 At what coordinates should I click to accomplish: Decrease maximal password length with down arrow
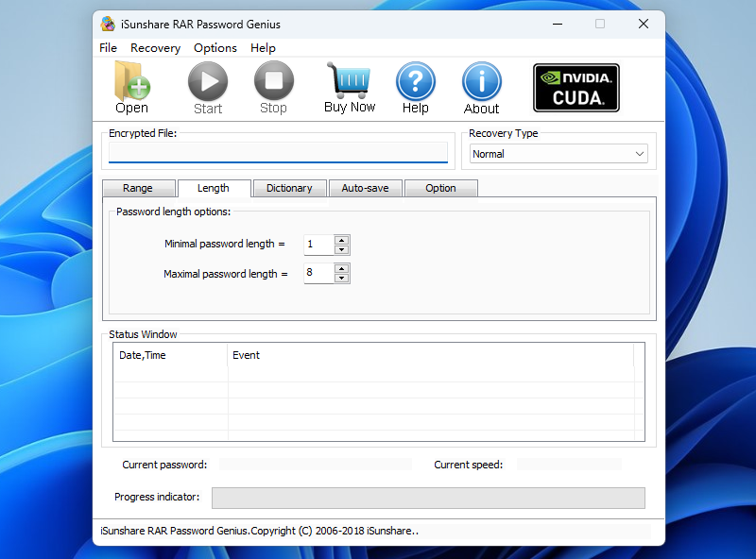coord(341,278)
